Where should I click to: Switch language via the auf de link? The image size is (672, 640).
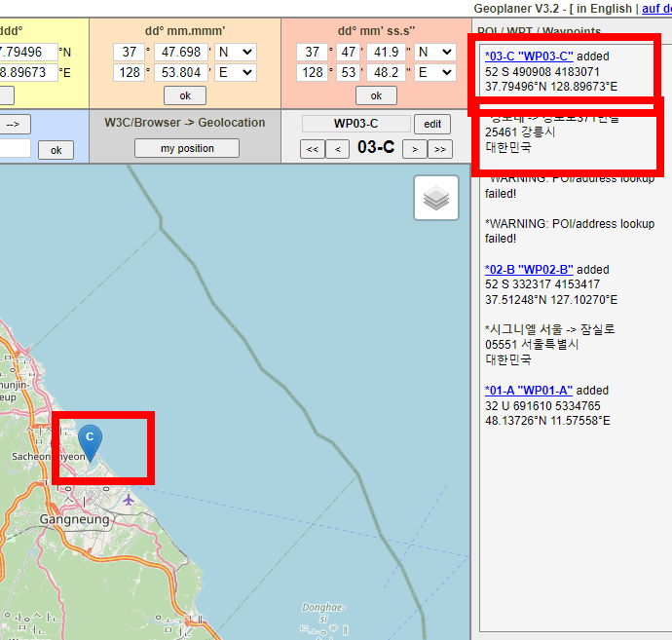[x=656, y=9]
